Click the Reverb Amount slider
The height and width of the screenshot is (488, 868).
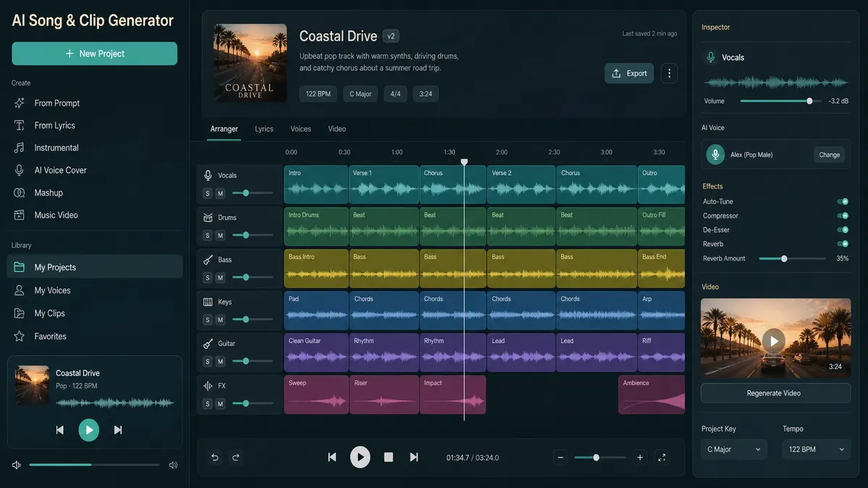point(792,259)
